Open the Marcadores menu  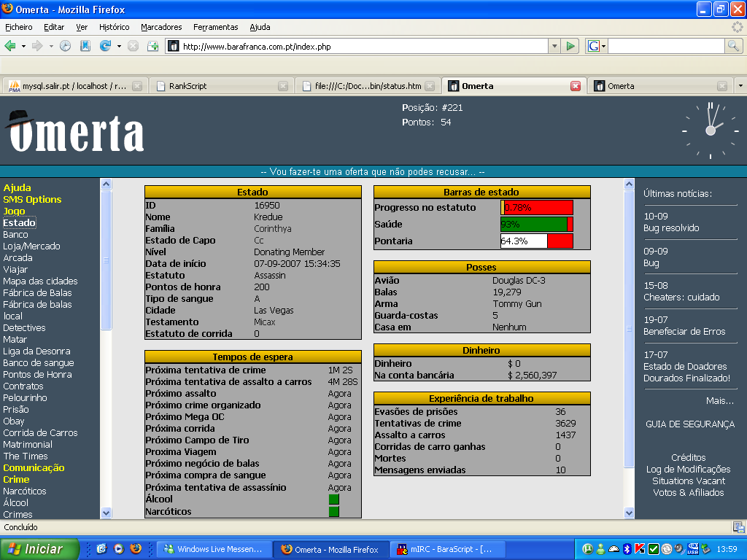pyautogui.click(x=161, y=27)
